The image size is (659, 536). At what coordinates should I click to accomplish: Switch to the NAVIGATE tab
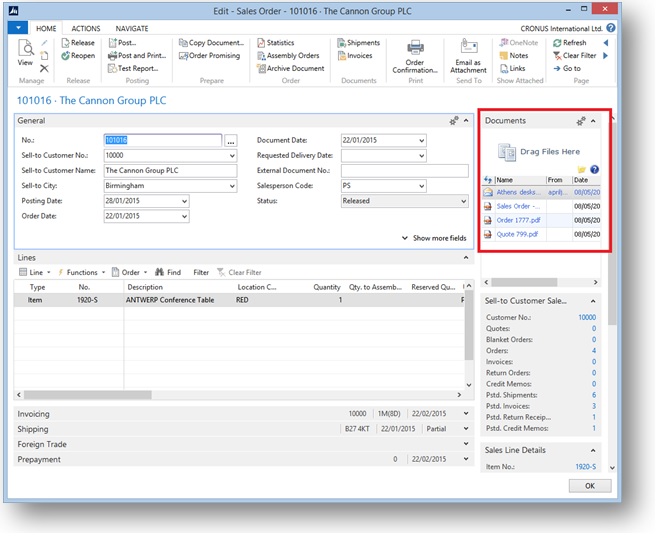131,29
